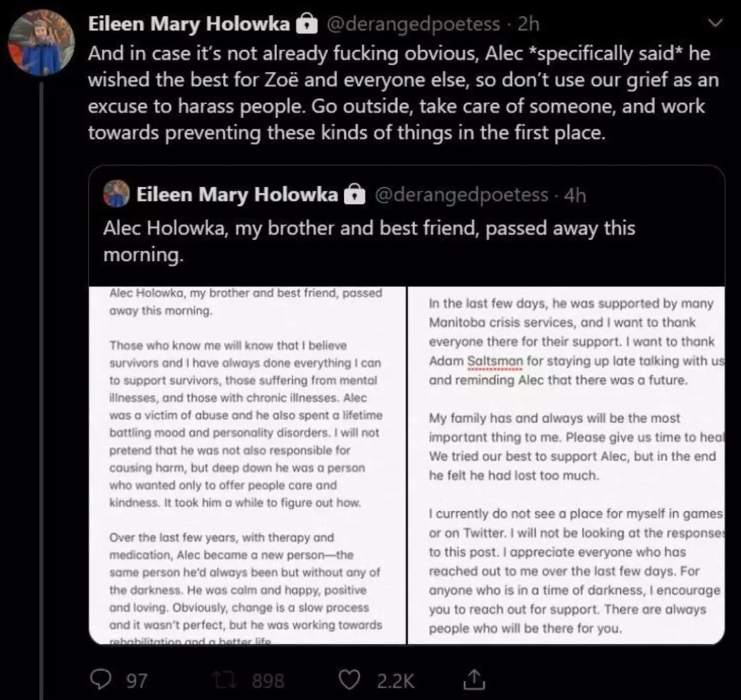The height and width of the screenshot is (700, 741).
Task: Click the quoted tweet text about Alec Holowka
Action: (369, 241)
